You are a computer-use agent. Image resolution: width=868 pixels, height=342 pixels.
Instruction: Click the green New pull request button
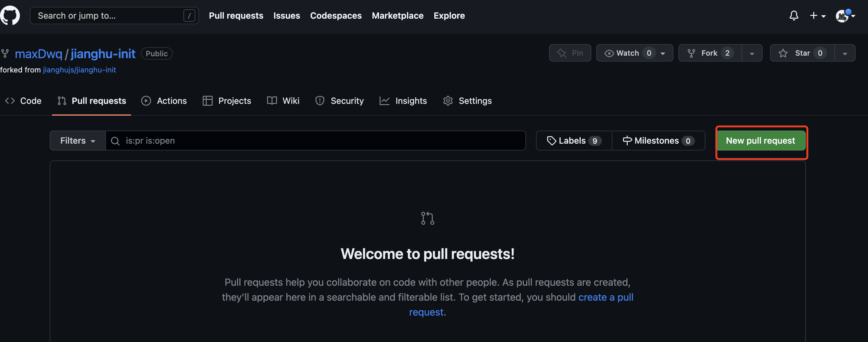760,141
